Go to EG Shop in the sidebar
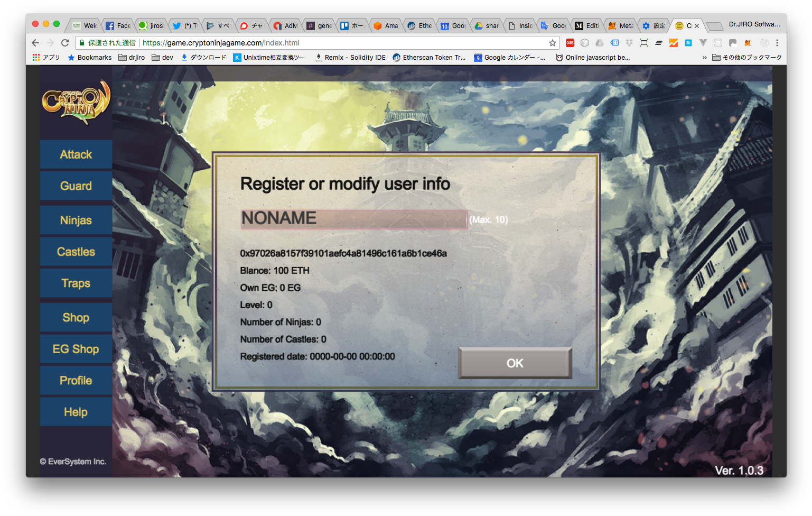The height and width of the screenshot is (516, 812). [x=76, y=349]
